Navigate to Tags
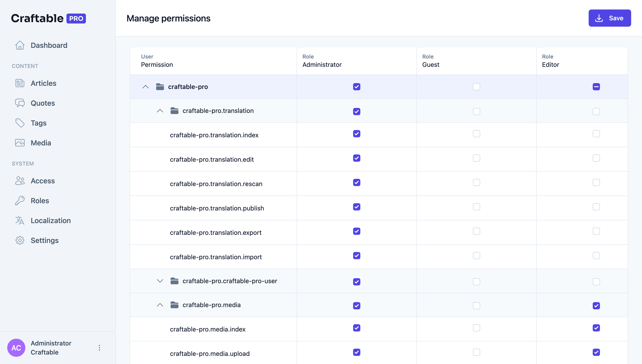The width and height of the screenshot is (642, 364). [x=38, y=123]
